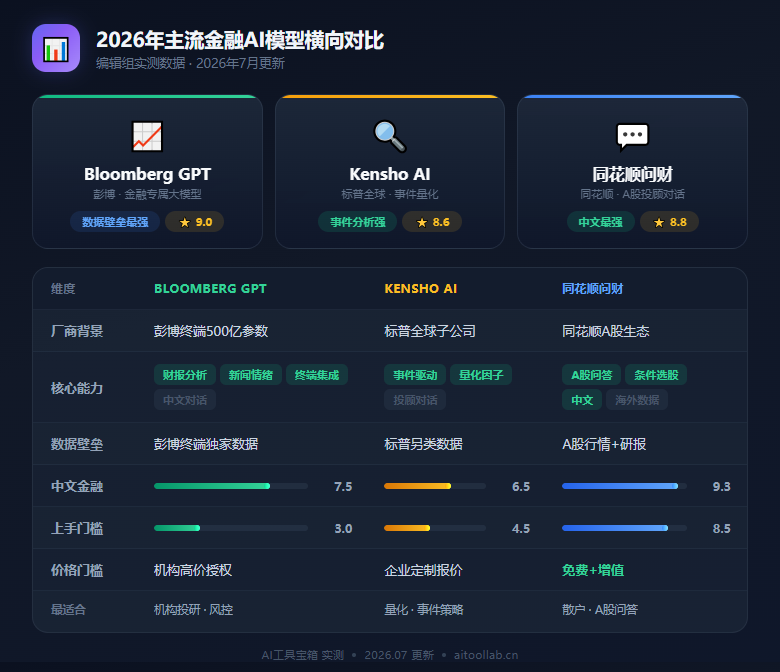Click the blue 上手门槛 bar for 同花顺问财
This screenshot has height=672, width=780.
pyautogui.click(x=615, y=528)
